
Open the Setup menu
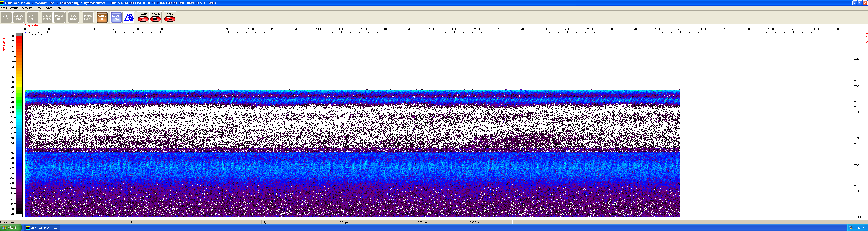point(4,8)
